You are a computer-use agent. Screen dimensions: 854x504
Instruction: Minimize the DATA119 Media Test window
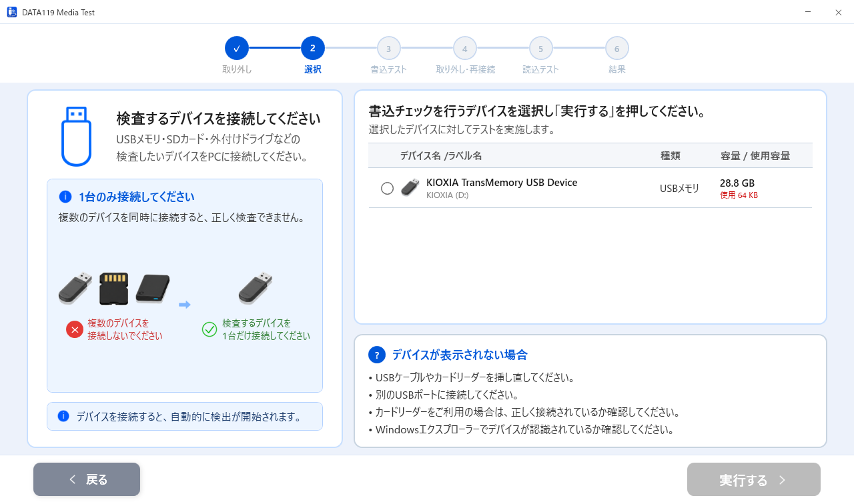click(x=808, y=12)
